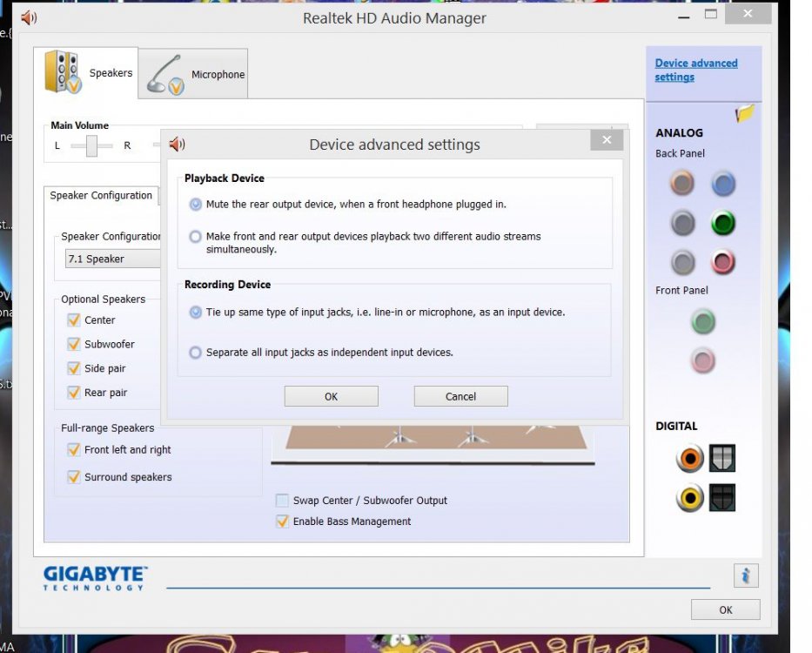This screenshot has width=812, height=653.
Task: Select tie up same type input jacks
Action: (195, 312)
